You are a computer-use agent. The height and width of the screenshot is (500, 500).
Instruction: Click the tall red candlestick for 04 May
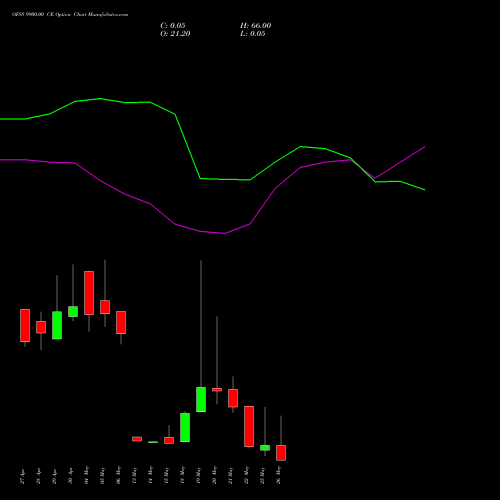(89, 293)
